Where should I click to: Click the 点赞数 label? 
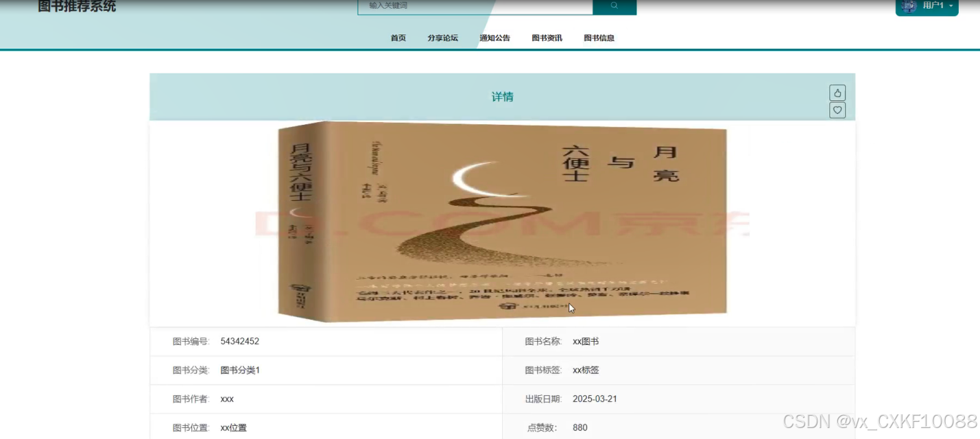click(544, 428)
